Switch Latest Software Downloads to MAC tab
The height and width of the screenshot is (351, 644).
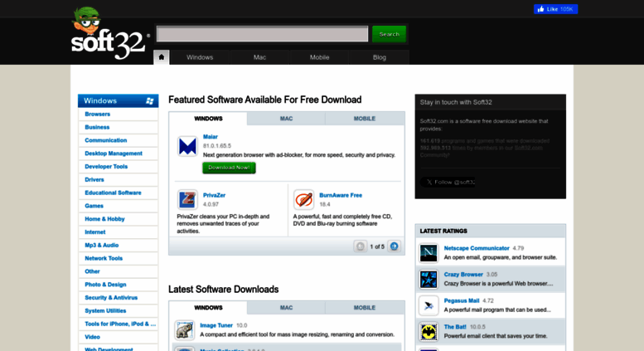click(286, 307)
